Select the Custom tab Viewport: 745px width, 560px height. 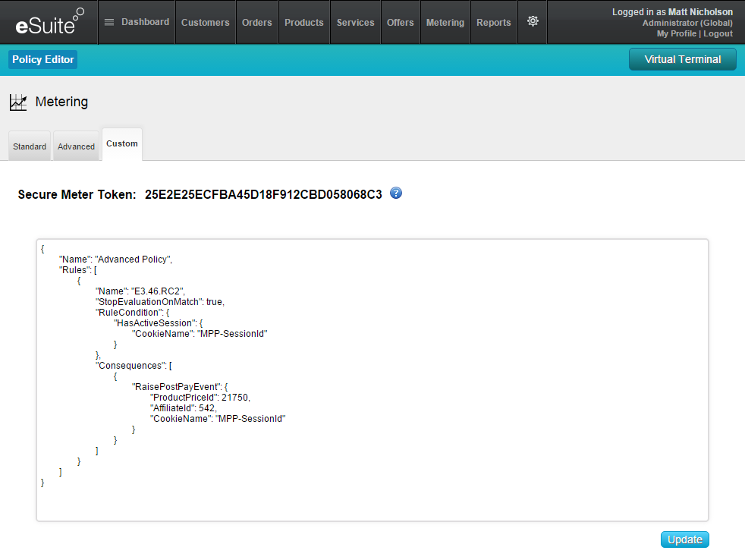[x=122, y=144]
